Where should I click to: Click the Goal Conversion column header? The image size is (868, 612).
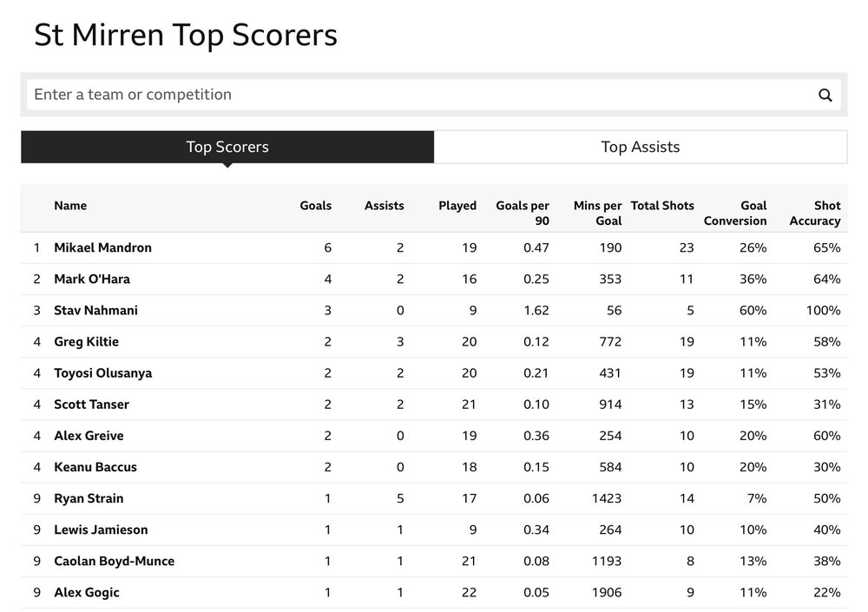735,214
